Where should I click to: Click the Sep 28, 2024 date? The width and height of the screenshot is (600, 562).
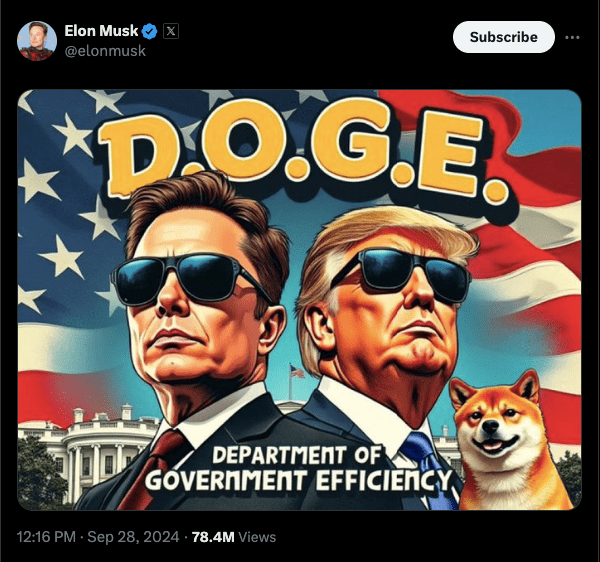[x=133, y=537]
